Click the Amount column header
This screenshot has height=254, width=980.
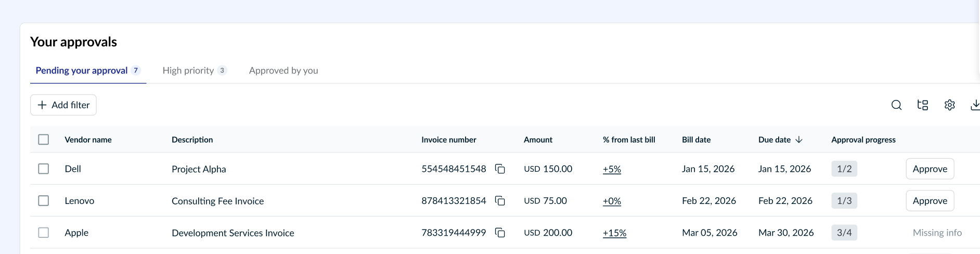point(538,139)
